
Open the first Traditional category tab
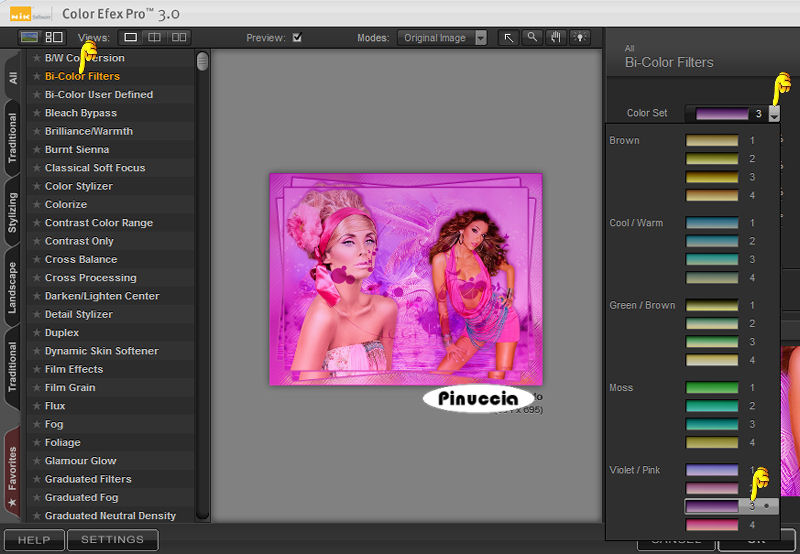12,138
